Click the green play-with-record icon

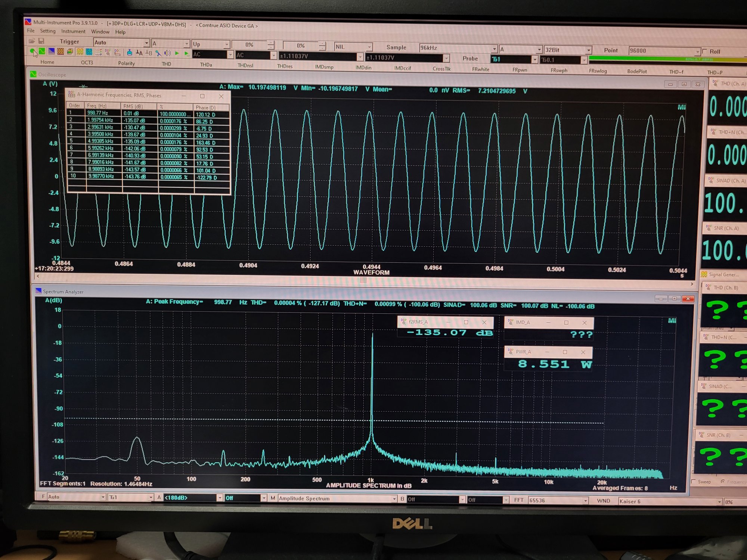click(x=187, y=54)
